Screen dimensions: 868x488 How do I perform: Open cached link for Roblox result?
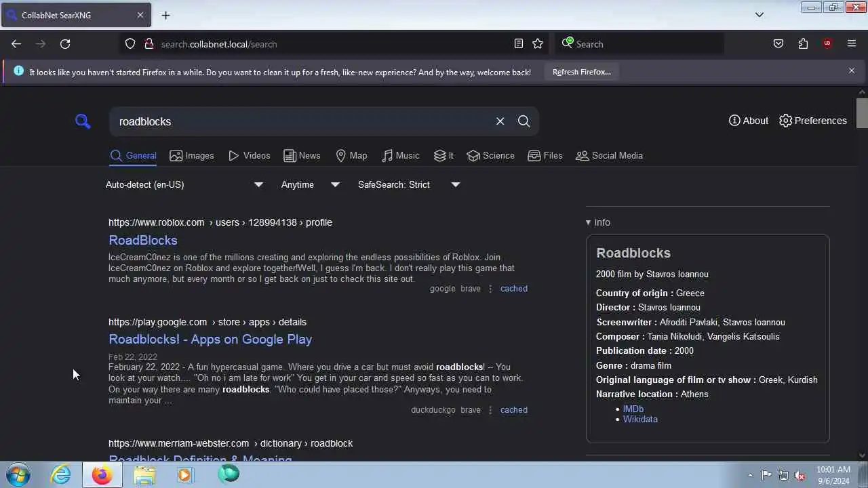pos(514,289)
